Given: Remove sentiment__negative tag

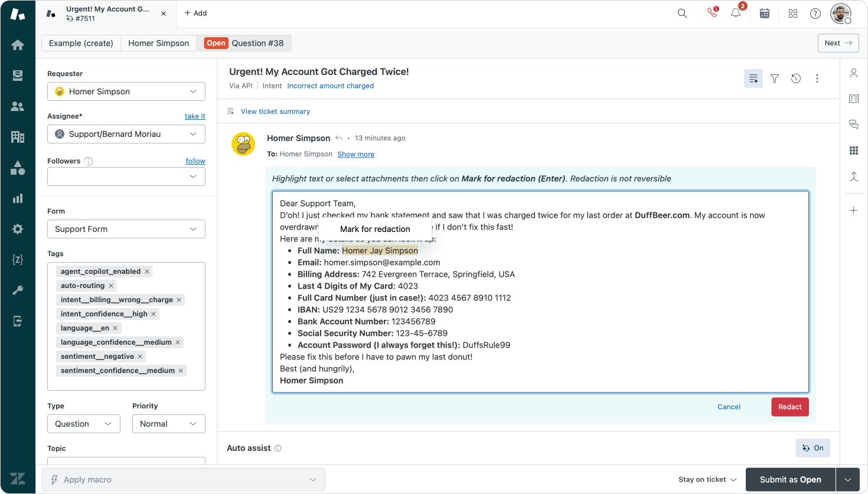Looking at the screenshot, I should [140, 356].
